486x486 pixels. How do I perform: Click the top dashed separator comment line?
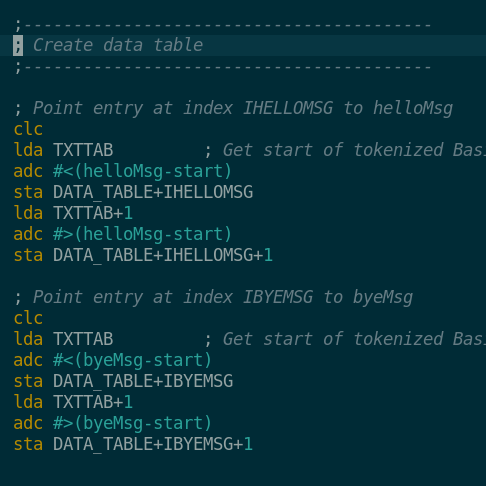[x=223, y=25]
